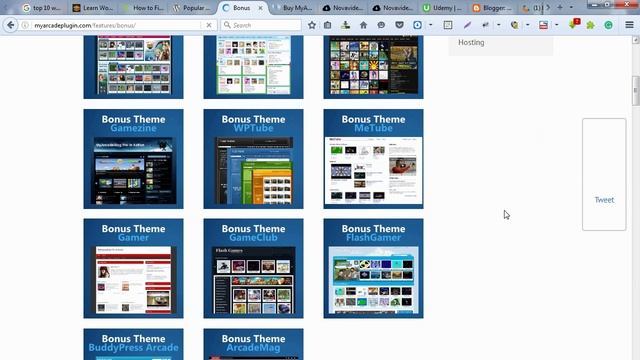
Task: Open the Bonus Theme GameClub thumbnail
Action: (x=253, y=269)
